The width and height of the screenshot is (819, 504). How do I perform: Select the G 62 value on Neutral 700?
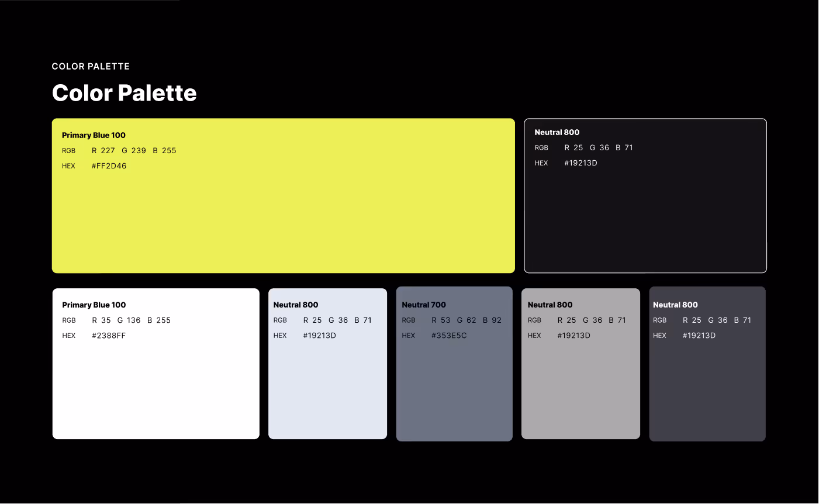(x=466, y=320)
